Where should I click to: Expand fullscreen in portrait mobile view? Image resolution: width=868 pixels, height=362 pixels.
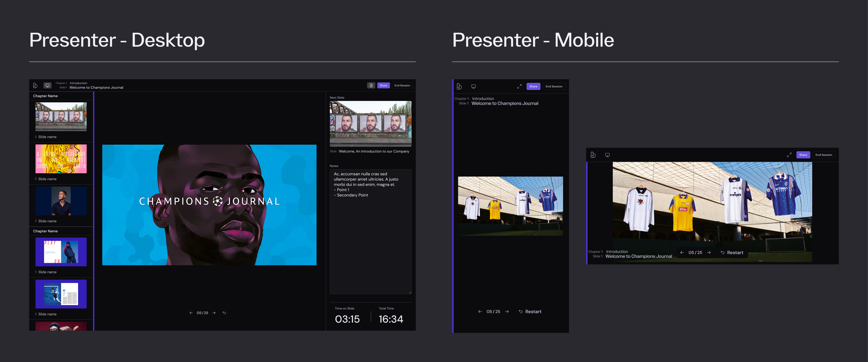pyautogui.click(x=519, y=86)
